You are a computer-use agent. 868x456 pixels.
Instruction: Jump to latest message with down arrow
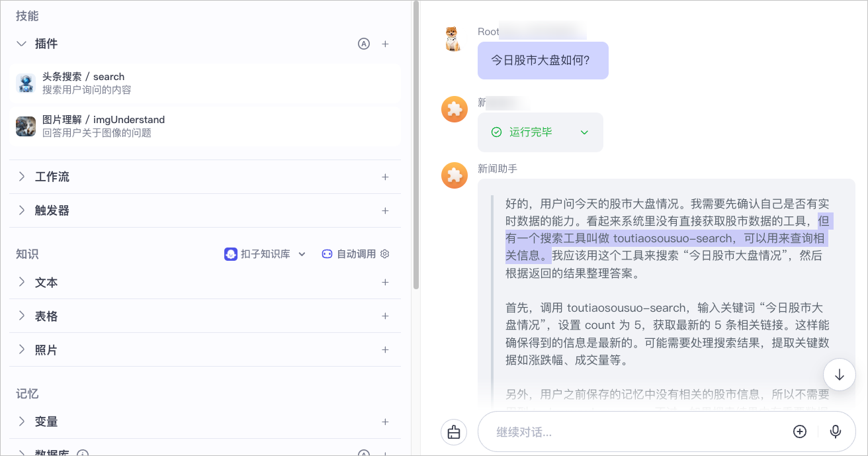tap(840, 375)
